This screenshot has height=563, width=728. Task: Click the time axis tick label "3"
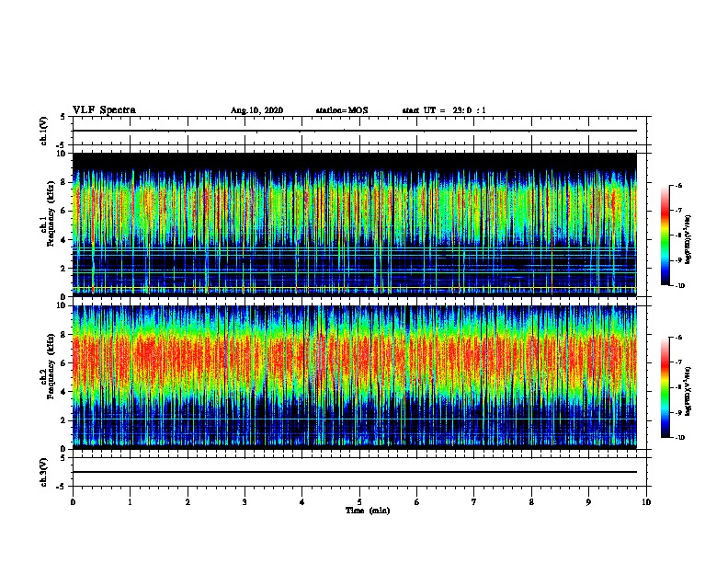[x=245, y=502]
